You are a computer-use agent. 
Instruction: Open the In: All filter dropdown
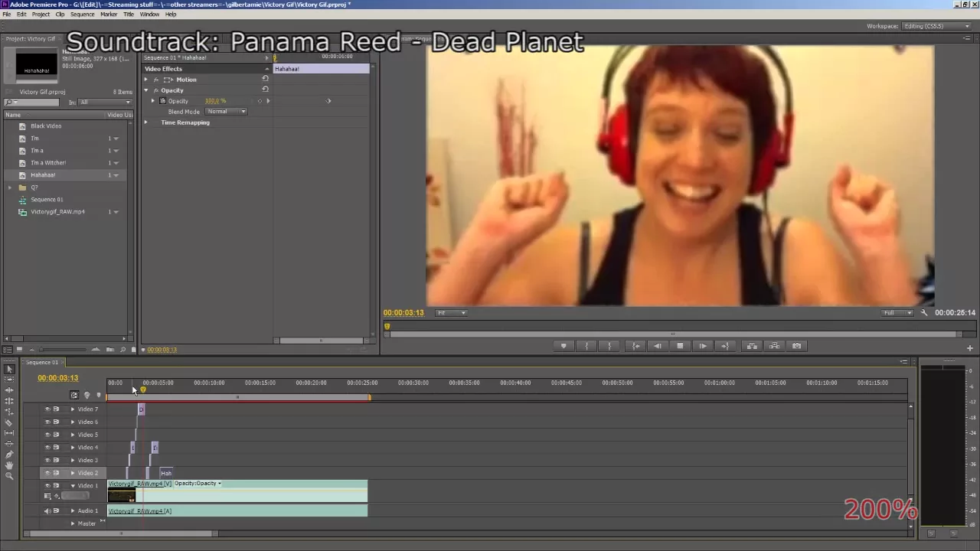106,103
